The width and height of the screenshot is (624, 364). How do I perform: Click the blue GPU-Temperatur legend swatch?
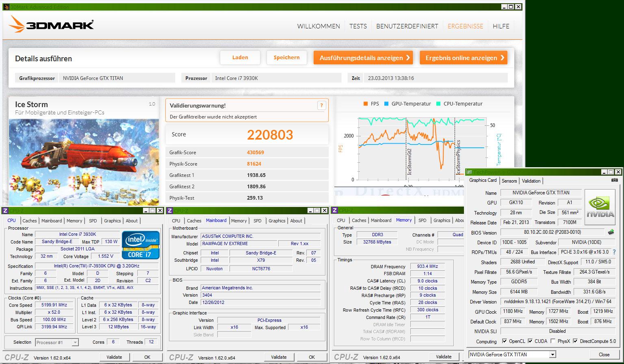tap(386, 104)
